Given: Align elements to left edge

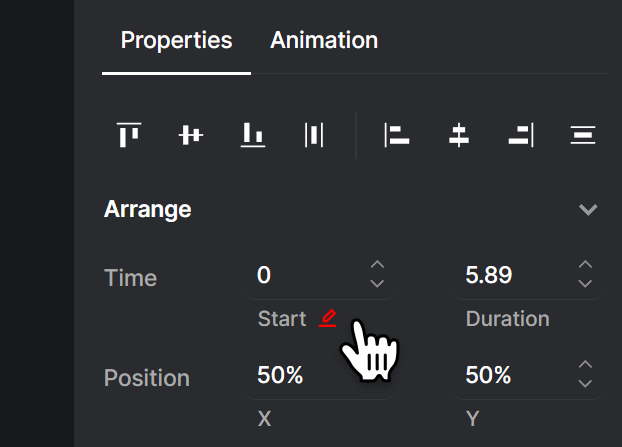Looking at the screenshot, I should coord(397,135).
